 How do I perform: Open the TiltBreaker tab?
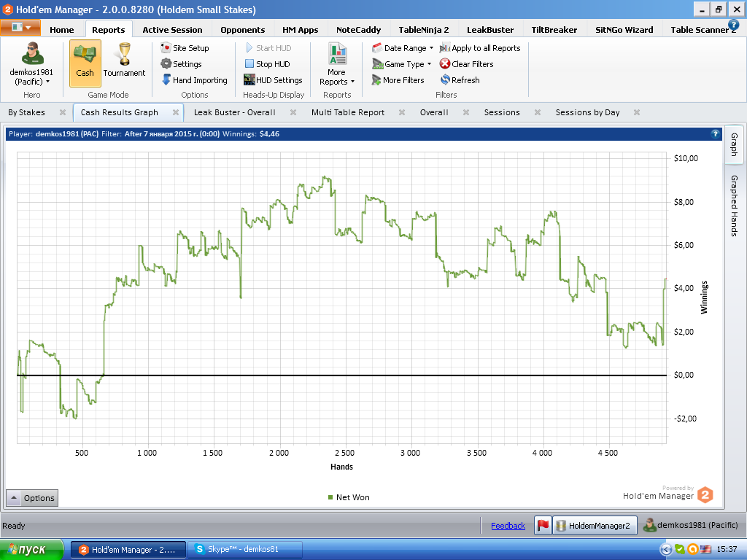[554, 29]
